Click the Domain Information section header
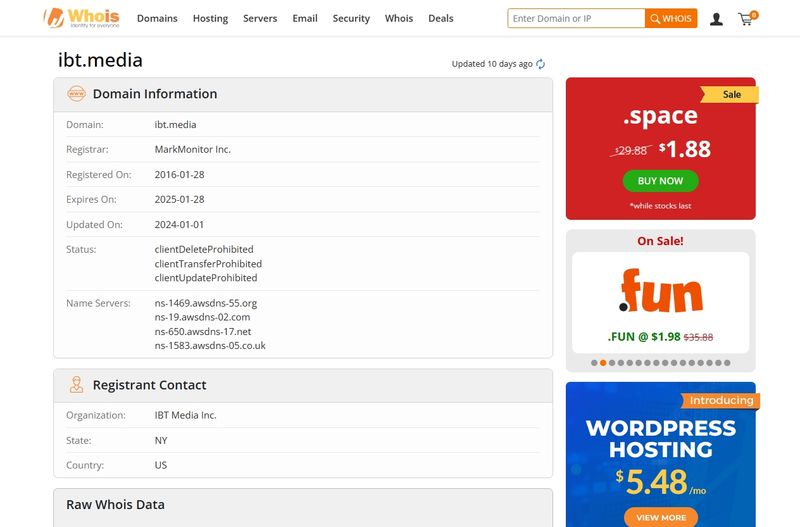Viewport: 800px width, 527px height. click(x=303, y=94)
